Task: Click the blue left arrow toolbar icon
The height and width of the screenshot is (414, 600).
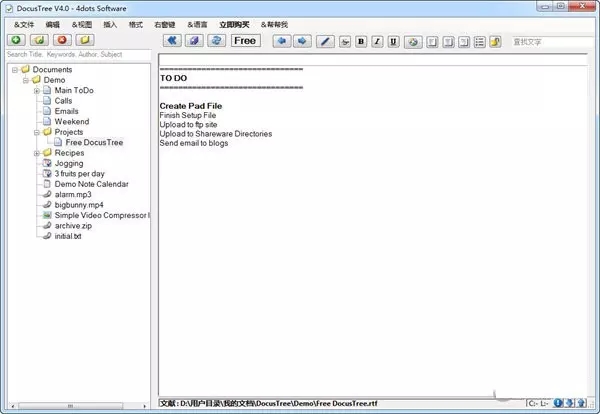Action: (281, 41)
